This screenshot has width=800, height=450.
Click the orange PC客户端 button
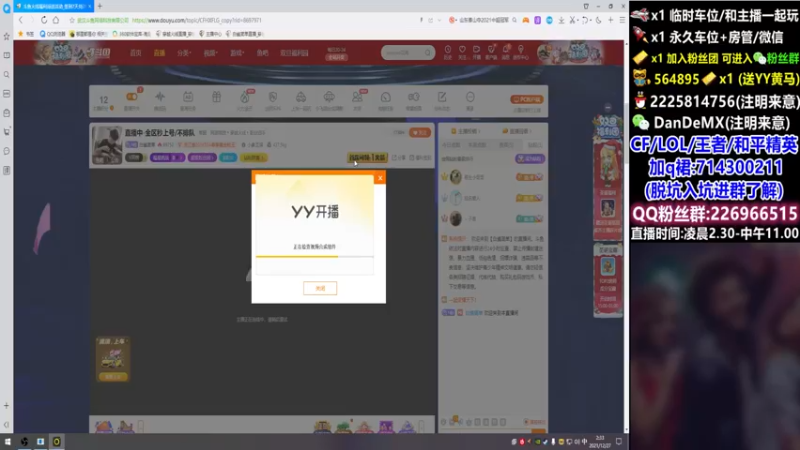pos(527,99)
